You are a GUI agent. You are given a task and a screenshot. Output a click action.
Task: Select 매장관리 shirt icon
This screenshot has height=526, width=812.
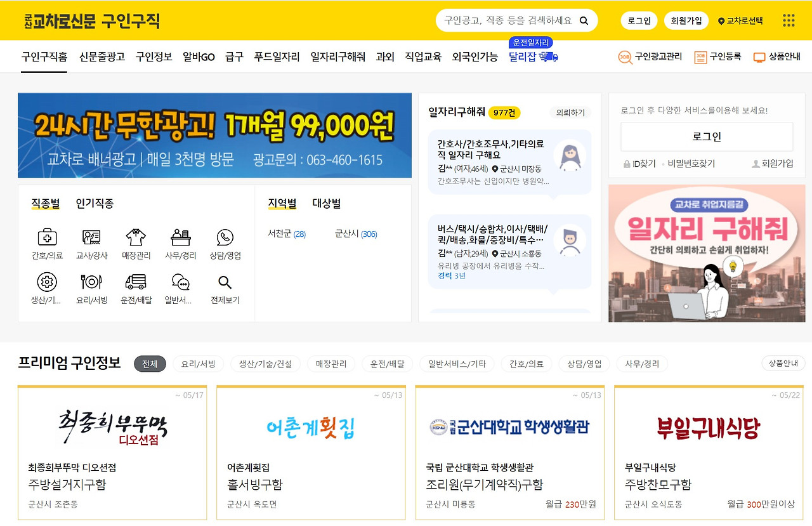coord(136,237)
